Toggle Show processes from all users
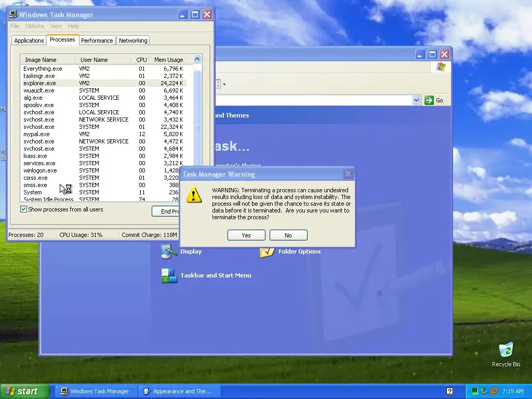532x399 pixels. click(x=23, y=209)
